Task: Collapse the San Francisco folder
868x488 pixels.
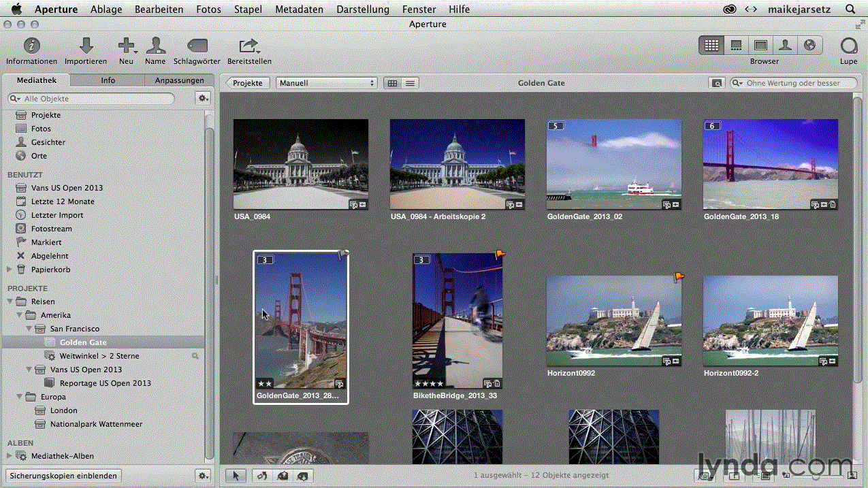Action: [29, 329]
